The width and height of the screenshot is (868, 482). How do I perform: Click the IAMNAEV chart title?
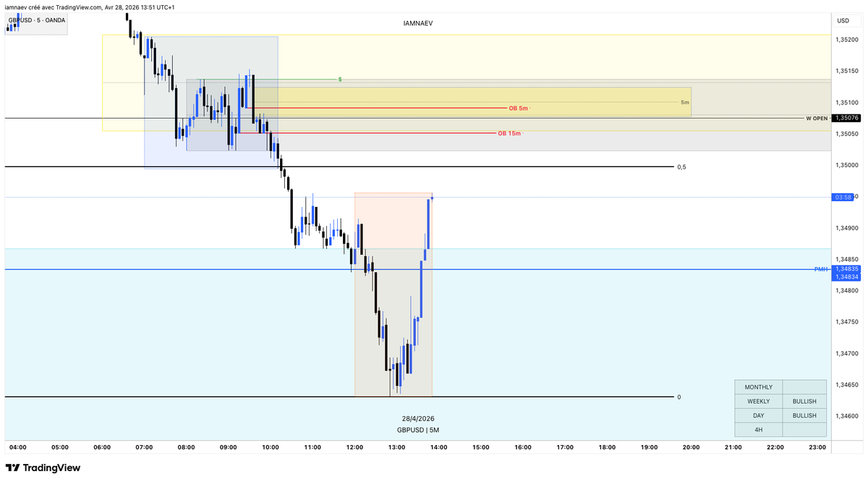pyautogui.click(x=418, y=23)
